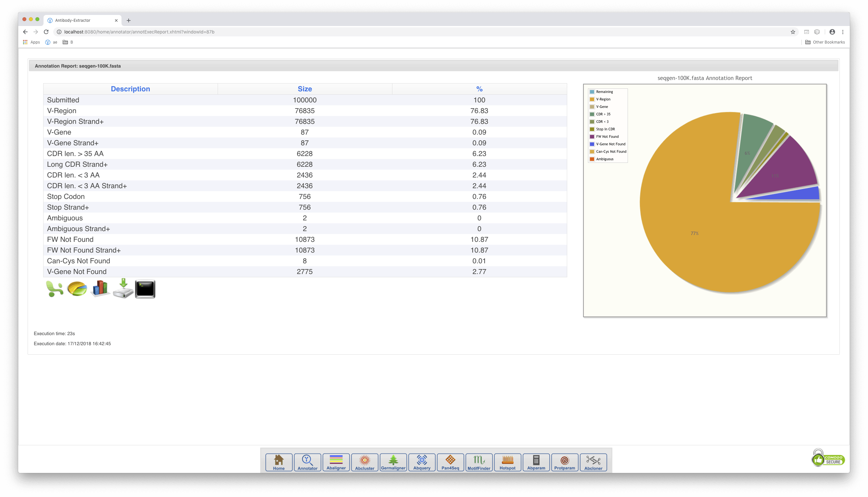Download results with the drive icon
868x497 pixels.
[x=123, y=288]
